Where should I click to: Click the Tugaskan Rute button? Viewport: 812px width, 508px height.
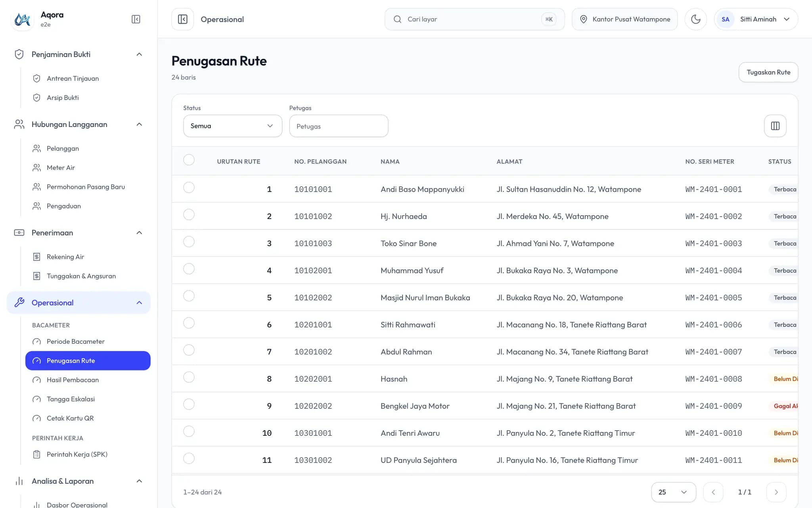(768, 72)
